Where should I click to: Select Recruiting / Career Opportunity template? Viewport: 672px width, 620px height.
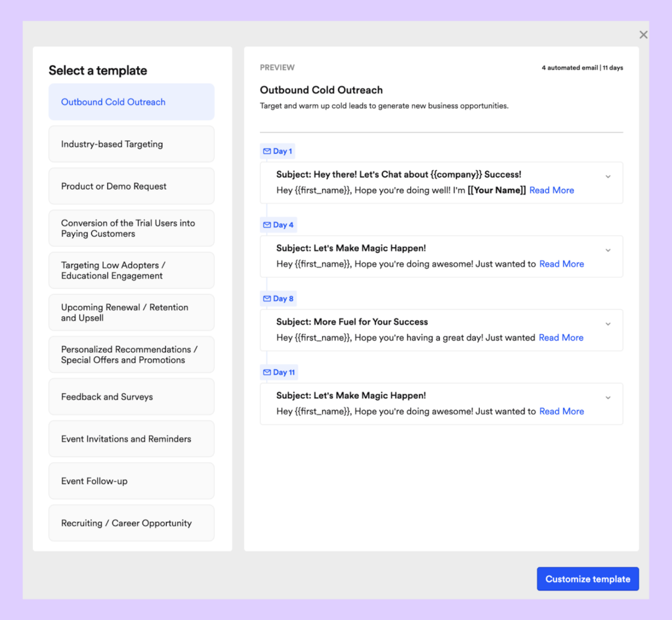point(131,523)
